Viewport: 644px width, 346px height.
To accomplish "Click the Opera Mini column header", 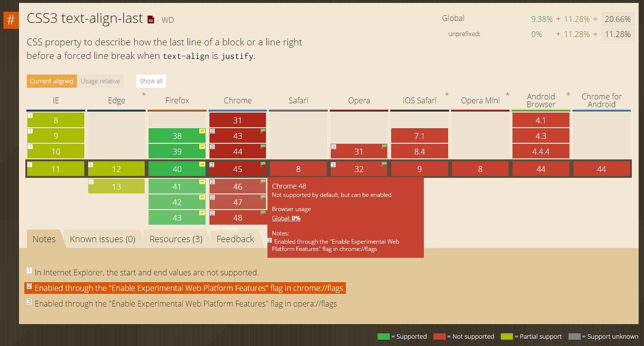I will pos(480,100).
